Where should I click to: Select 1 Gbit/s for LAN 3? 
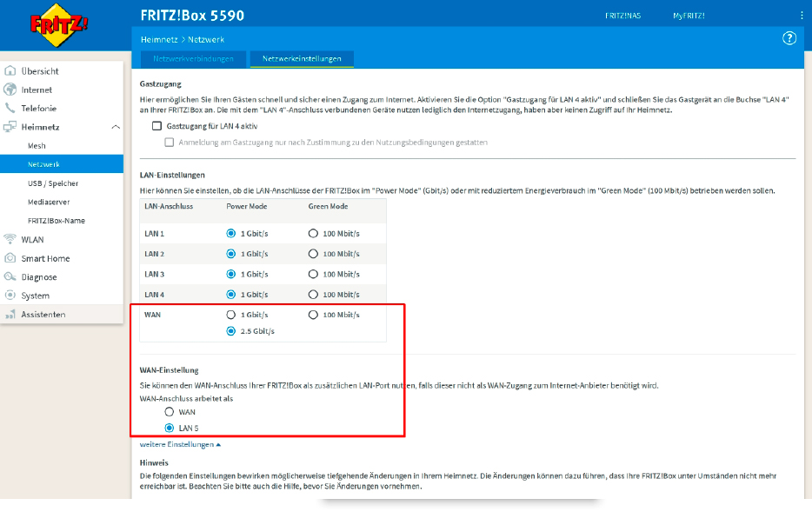[231, 274]
